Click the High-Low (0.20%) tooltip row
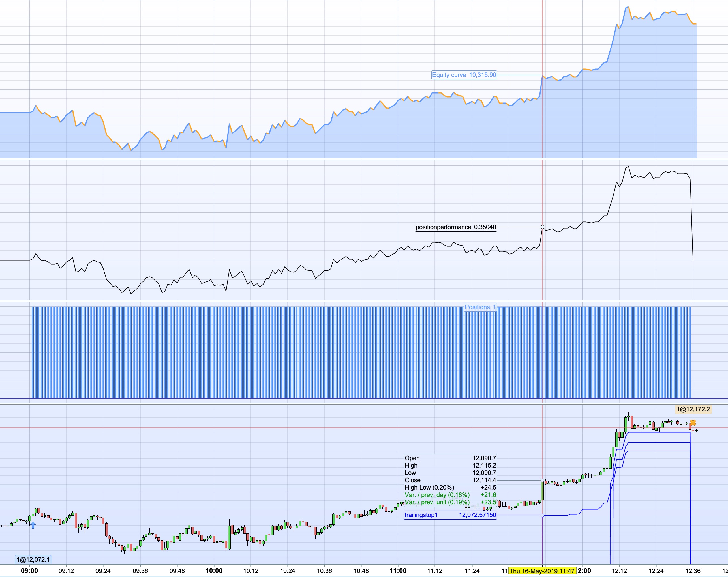 coord(450,487)
